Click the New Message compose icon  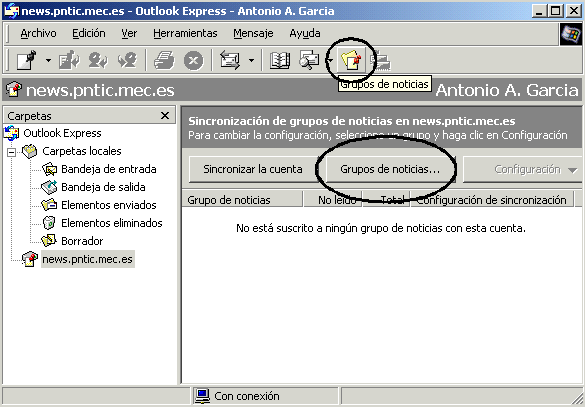[26, 60]
